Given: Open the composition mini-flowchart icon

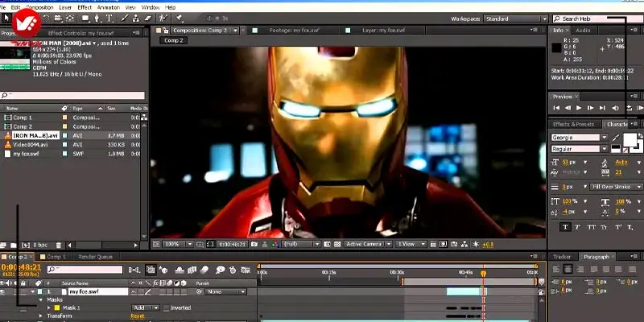Looking at the screenshot, I should click(134, 270).
